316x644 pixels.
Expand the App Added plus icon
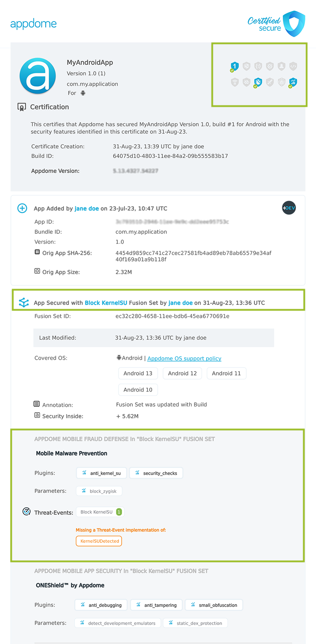23,208
